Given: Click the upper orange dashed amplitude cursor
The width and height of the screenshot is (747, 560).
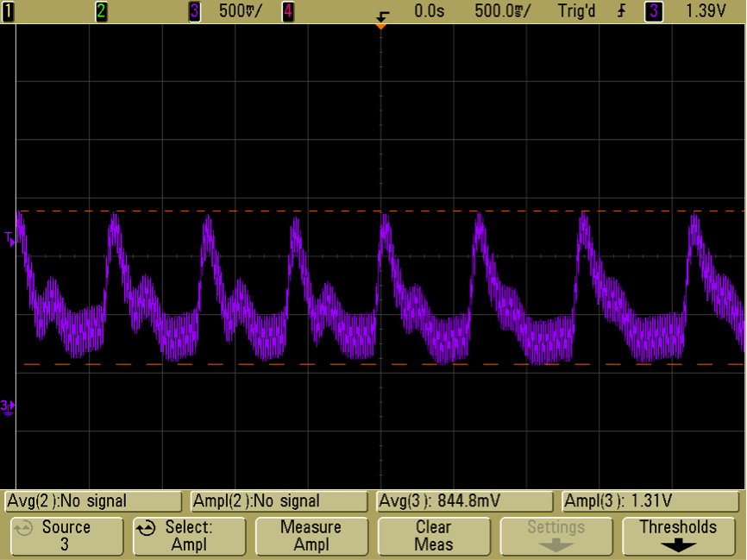Looking at the screenshot, I should (380, 211).
